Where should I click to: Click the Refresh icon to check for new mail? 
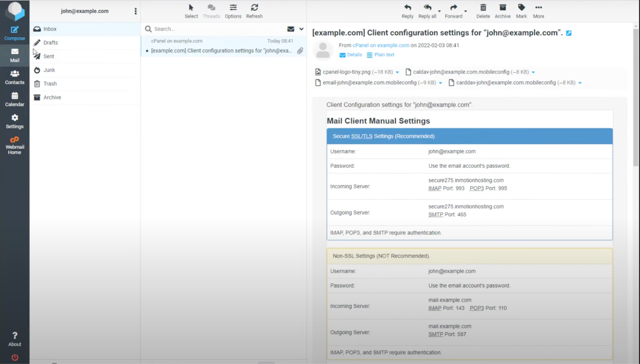(x=254, y=11)
